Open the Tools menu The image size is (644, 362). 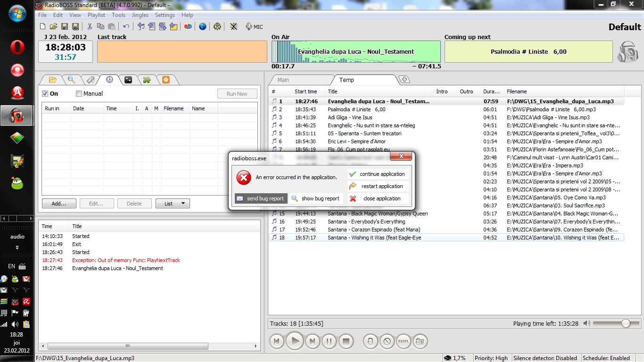tap(118, 15)
